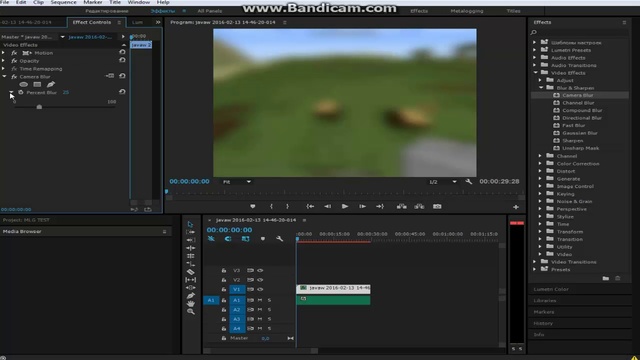
Task: Open the Sequence menu
Action: point(63,2)
